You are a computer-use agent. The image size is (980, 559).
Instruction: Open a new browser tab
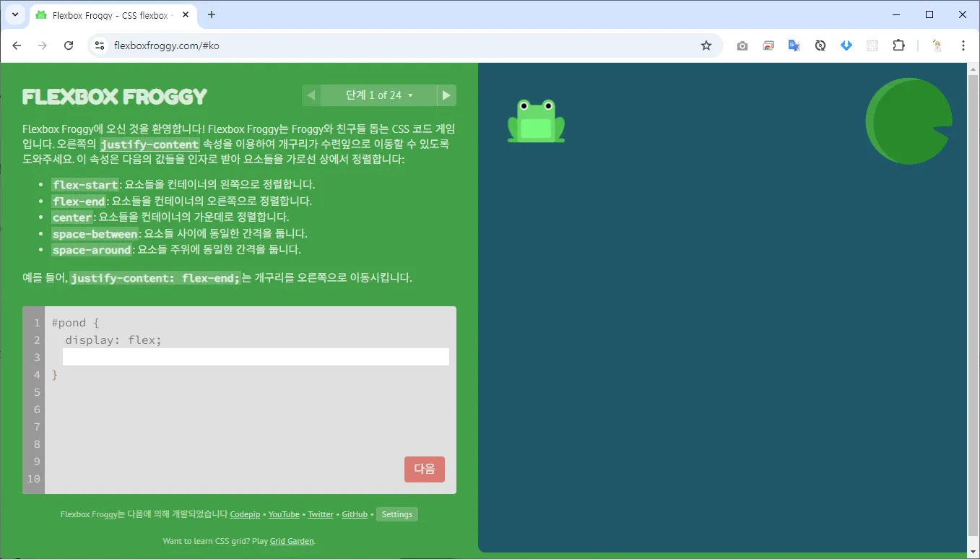tap(212, 14)
